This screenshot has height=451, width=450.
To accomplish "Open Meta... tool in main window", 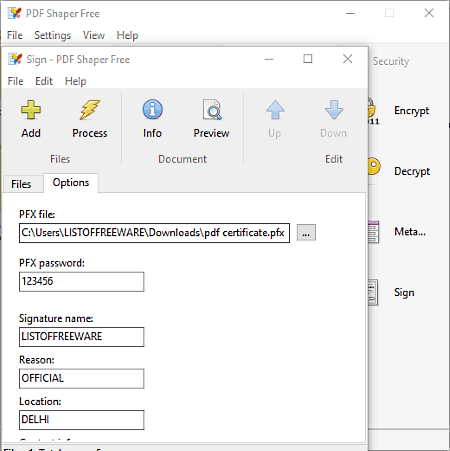I will pyautogui.click(x=410, y=231).
